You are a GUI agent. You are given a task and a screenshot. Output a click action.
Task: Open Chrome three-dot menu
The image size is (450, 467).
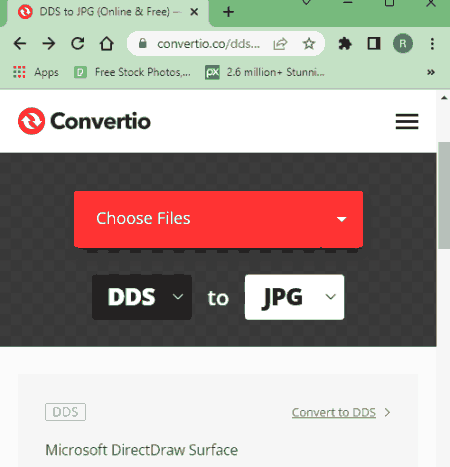click(x=432, y=44)
